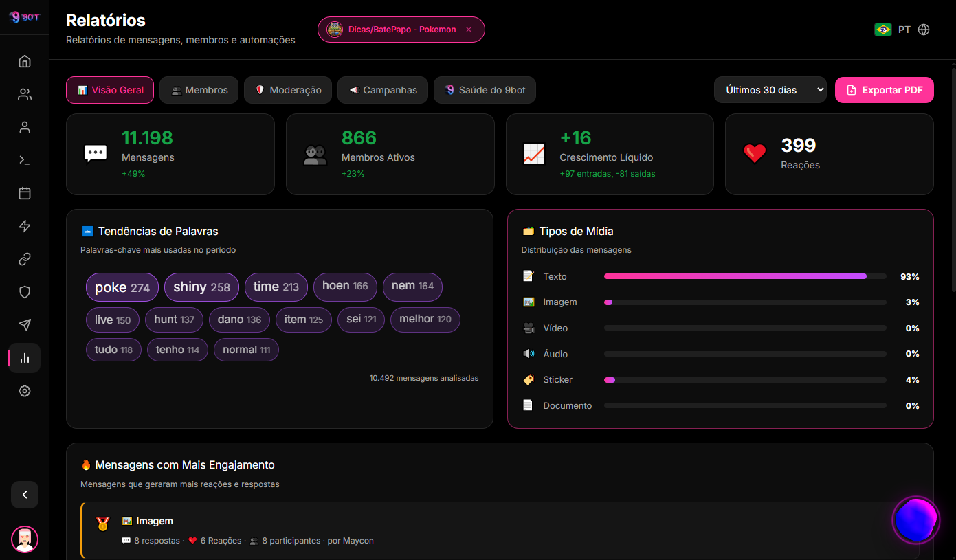Click the Vídeo camera media icon
The width and height of the screenshot is (956, 560).
529,328
